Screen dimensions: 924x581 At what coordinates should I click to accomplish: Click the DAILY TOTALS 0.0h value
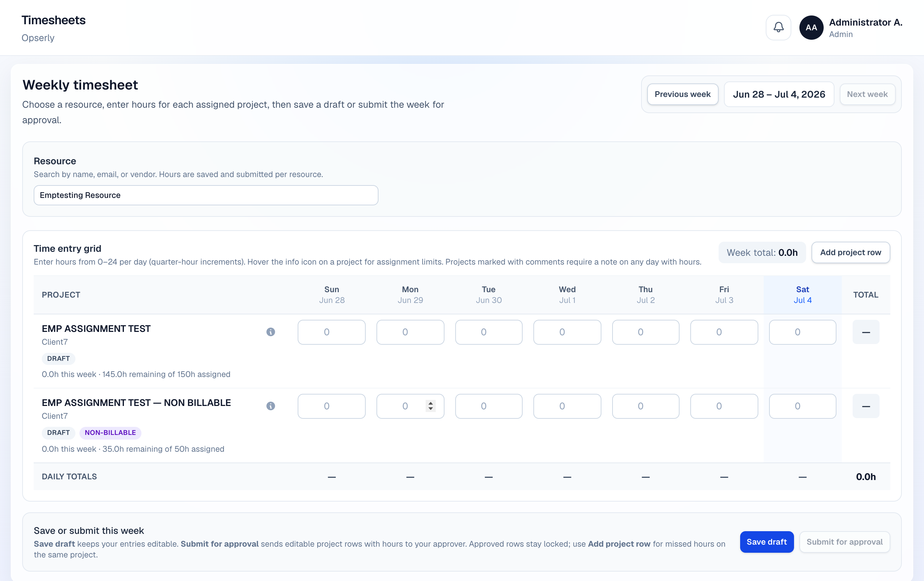[866, 477]
